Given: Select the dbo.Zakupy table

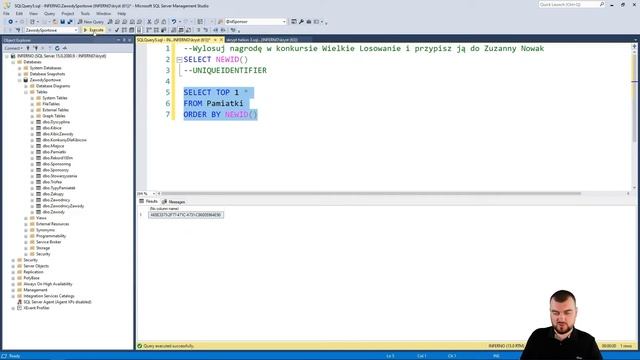Looking at the screenshot, I should 53,194.
